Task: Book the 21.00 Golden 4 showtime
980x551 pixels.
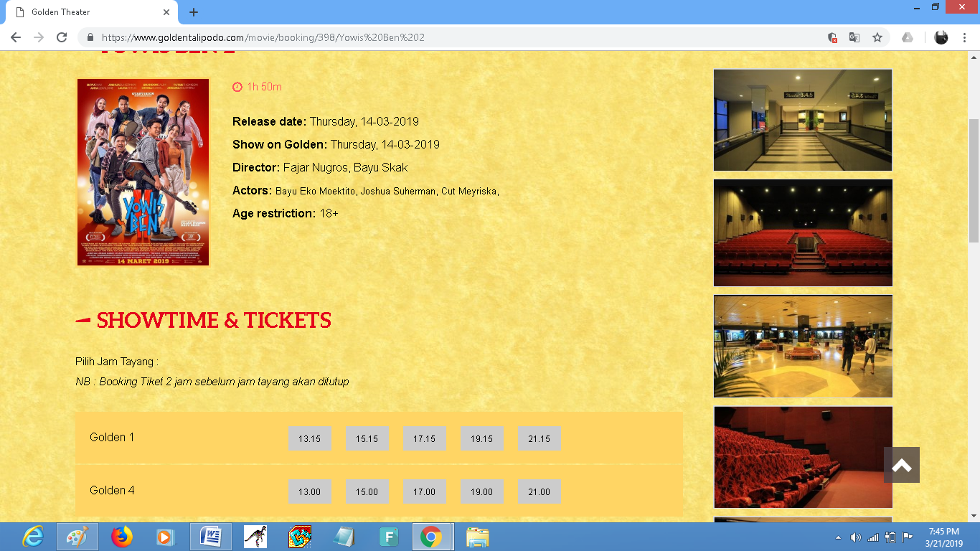Action: pyautogui.click(x=539, y=491)
